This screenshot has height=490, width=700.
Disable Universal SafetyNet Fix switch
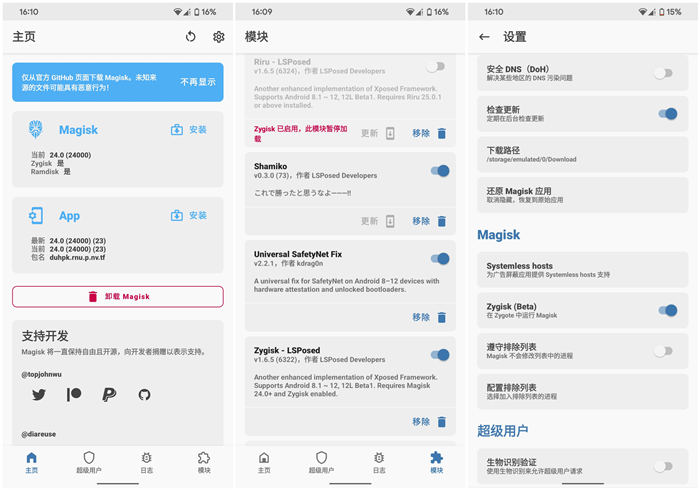440,258
